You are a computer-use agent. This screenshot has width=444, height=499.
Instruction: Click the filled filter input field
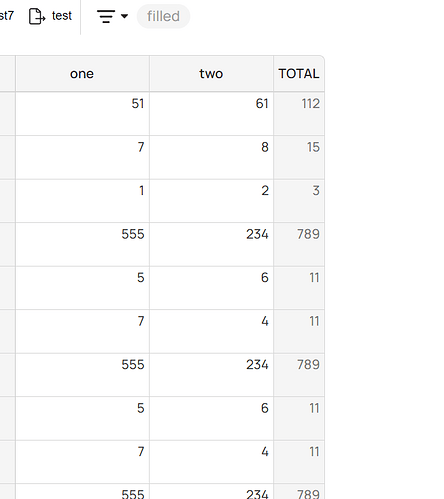(x=163, y=16)
